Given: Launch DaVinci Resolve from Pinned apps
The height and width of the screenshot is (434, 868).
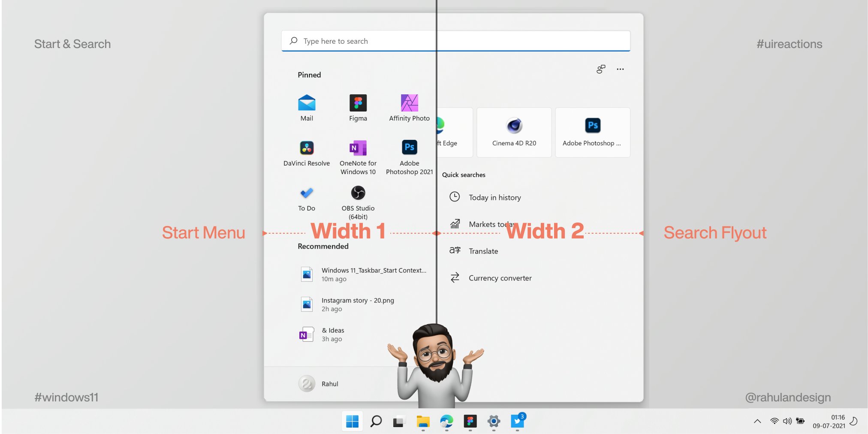Looking at the screenshot, I should pyautogui.click(x=307, y=154).
